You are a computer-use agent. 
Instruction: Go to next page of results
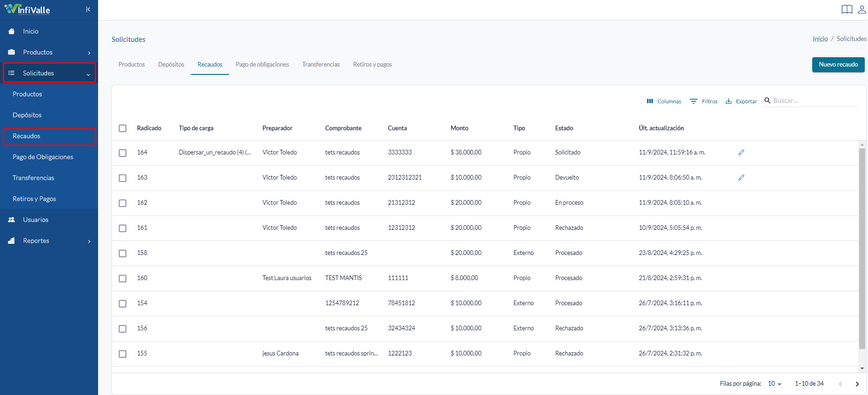click(x=857, y=384)
